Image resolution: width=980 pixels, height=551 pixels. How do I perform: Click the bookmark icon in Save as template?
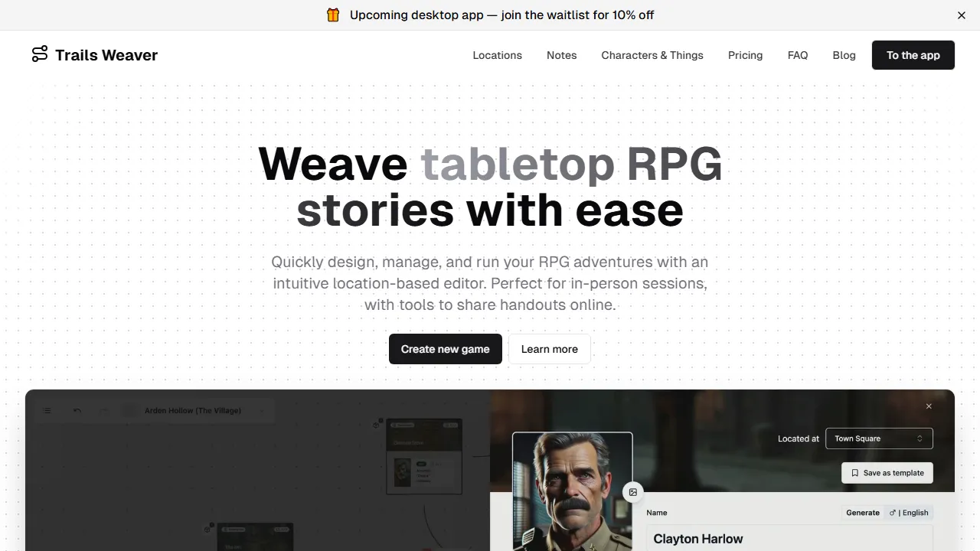pos(855,473)
